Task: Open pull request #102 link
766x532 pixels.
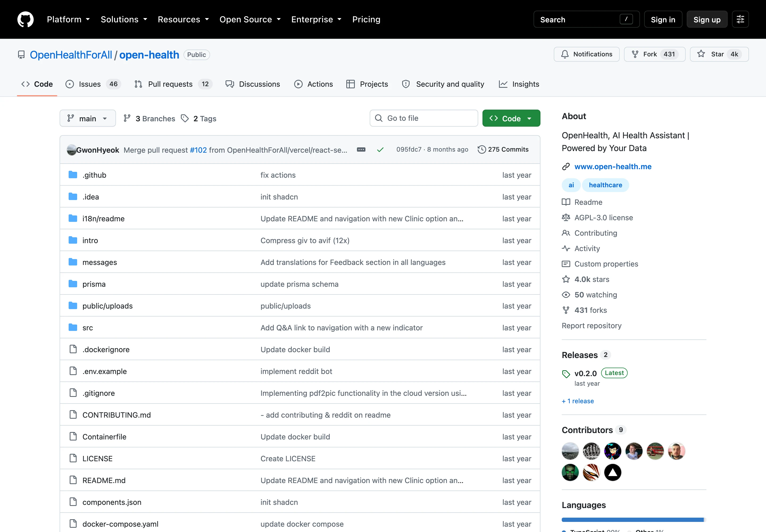Action: 198,150
